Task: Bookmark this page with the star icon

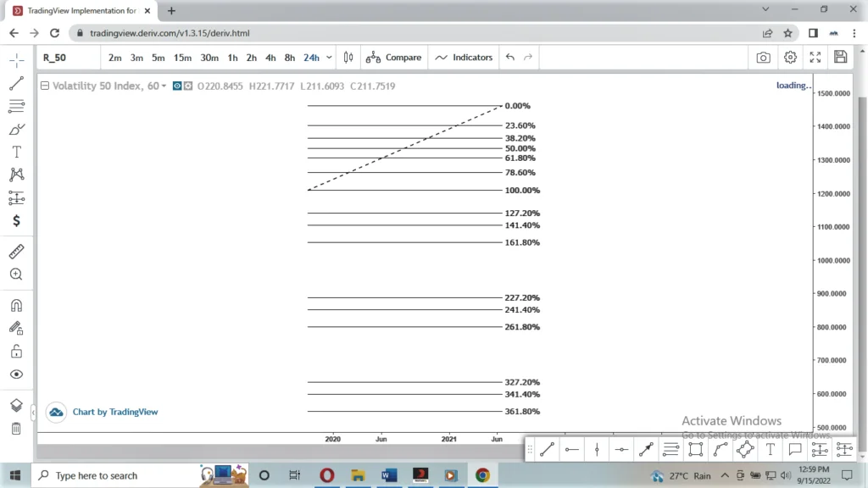Action: click(787, 33)
